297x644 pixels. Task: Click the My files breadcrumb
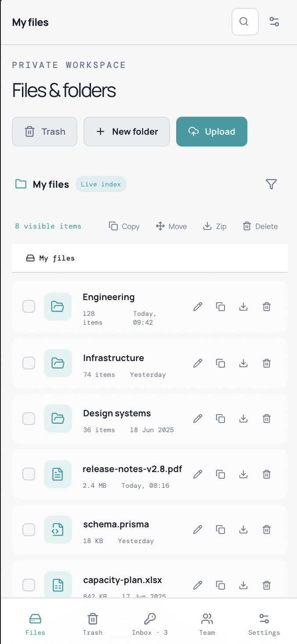coord(51,258)
